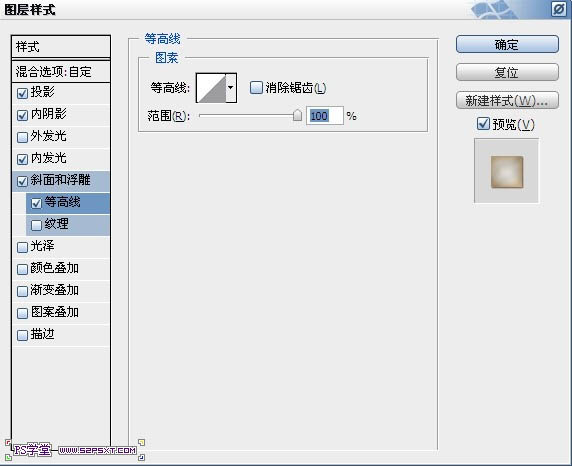572x466 pixels.
Task: Uncheck the 等高线 contour sub-item checkbox
Action: tap(36, 203)
